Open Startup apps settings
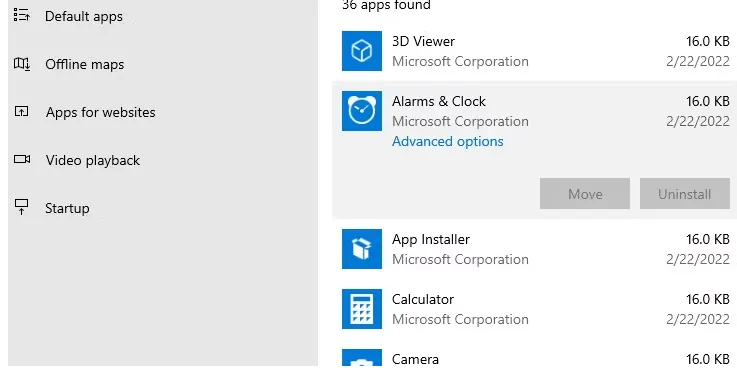The image size is (737, 371). tap(67, 208)
